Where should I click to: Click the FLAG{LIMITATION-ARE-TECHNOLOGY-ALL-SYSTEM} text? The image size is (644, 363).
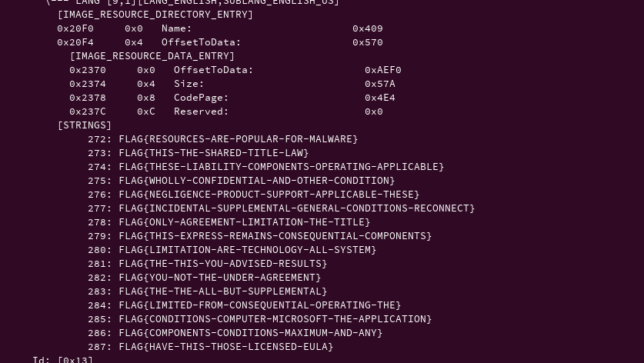[x=247, y=250]
